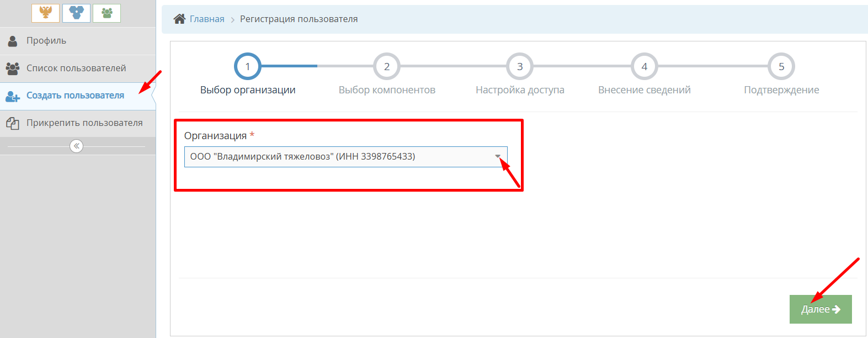Click the users group icon beside Список пользователей

point(13,68)
